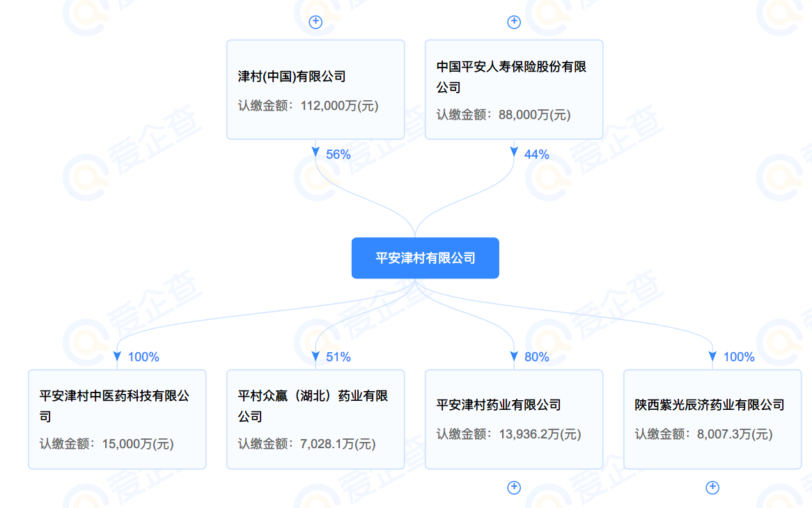Open 平安津村药业有限公司 card
This screenshot has width=812, height=508.
pyautogui.click(x=514, y=419)
